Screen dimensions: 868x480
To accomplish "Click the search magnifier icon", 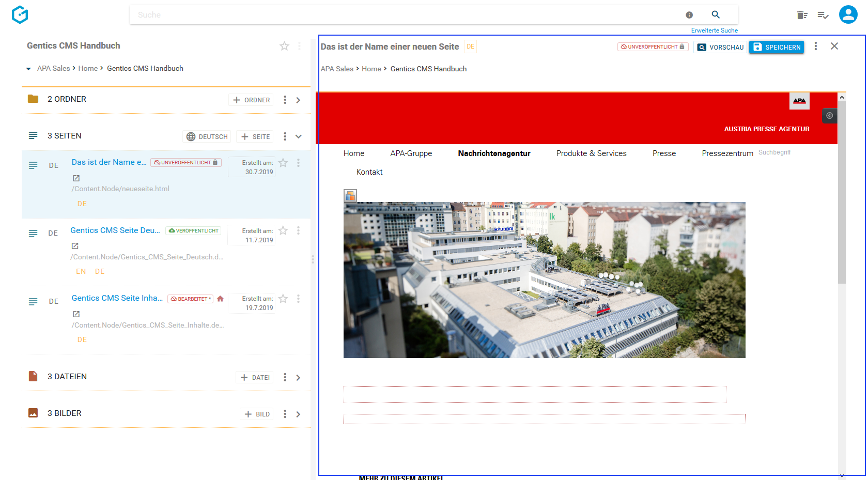I will 716,14.
